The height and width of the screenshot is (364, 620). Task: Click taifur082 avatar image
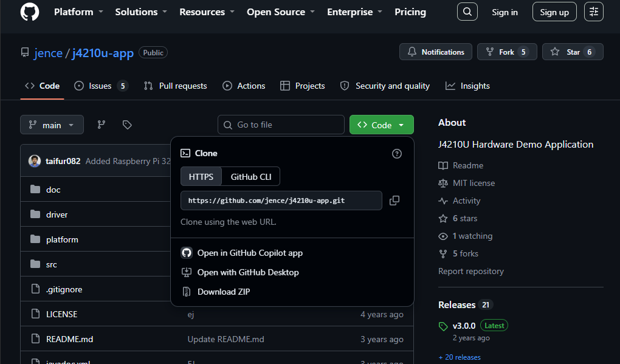[35, 161]
